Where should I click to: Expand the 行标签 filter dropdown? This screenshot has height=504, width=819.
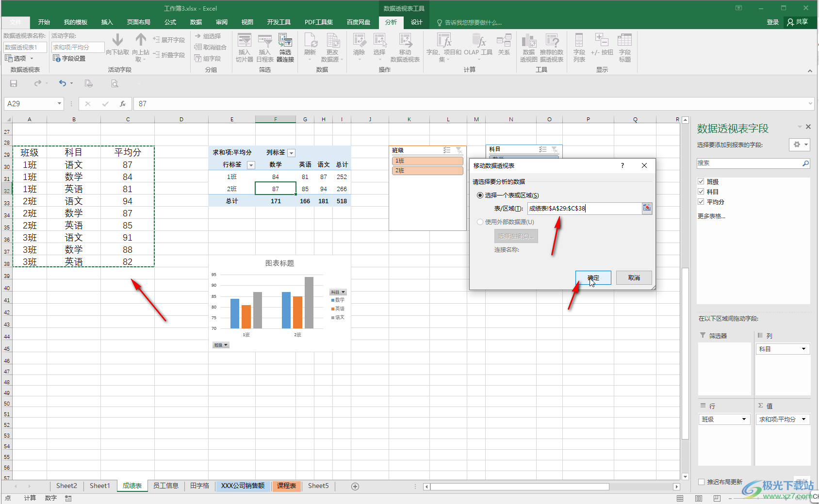tap(251, 165)
